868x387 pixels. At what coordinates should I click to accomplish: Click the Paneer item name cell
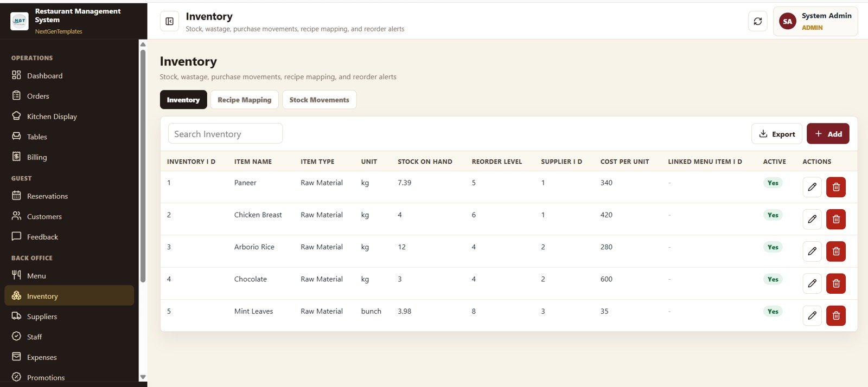(x=245, y=183)
